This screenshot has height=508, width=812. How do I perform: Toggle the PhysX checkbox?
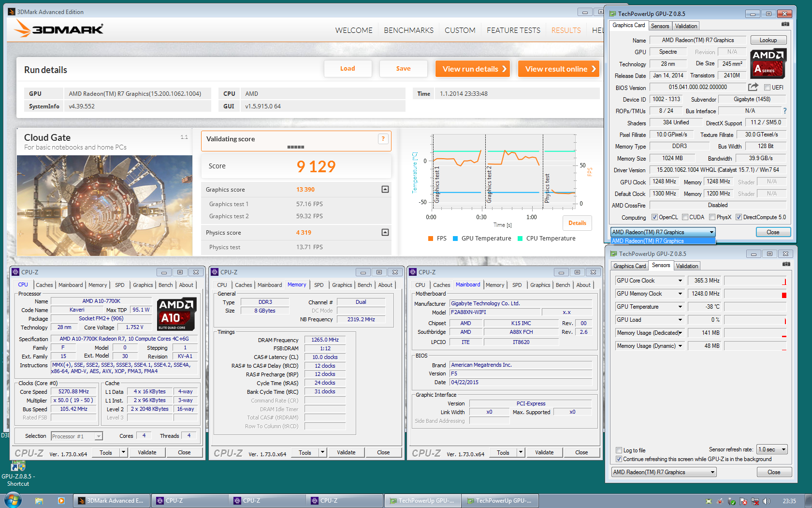tap(712, 217)
